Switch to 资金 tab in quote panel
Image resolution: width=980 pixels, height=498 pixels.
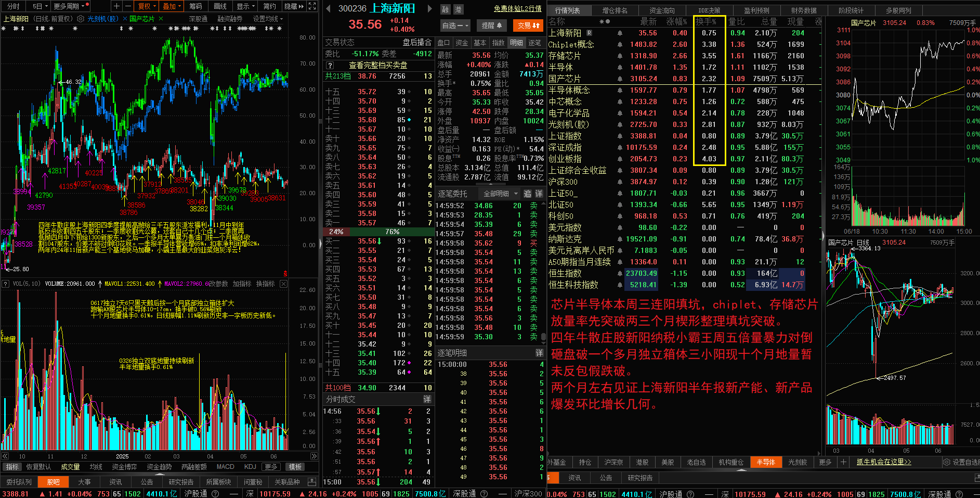(x=462, y=43)
